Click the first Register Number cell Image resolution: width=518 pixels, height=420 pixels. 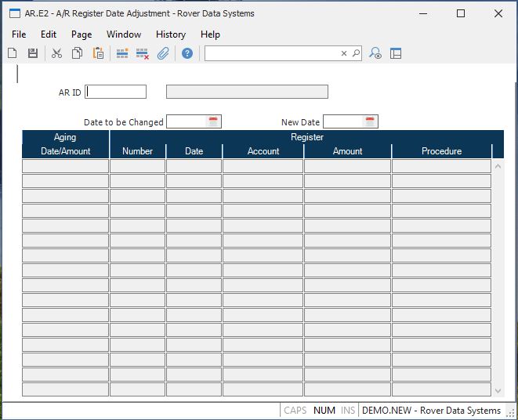coord(137,166)
